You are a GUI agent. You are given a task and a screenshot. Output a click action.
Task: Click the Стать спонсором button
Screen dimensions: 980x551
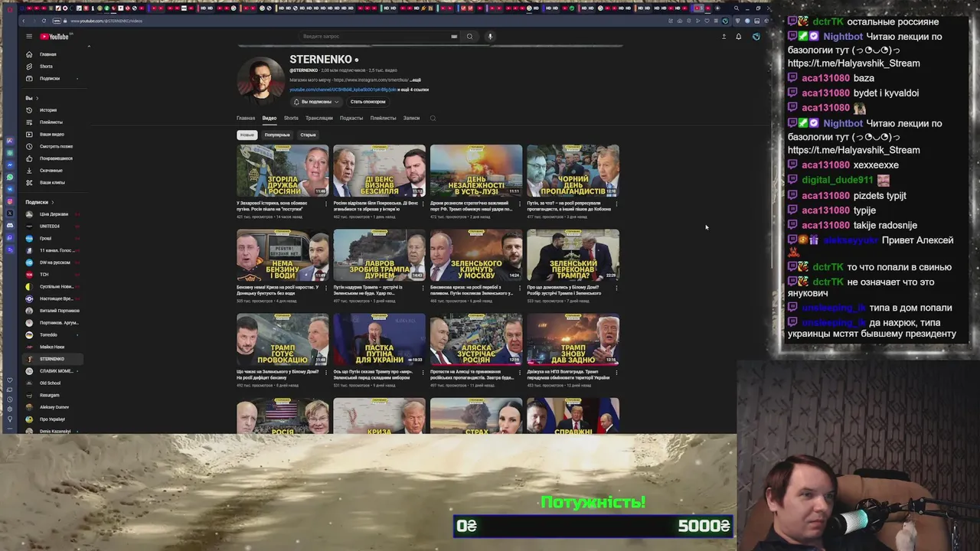(x=368, y=102)
